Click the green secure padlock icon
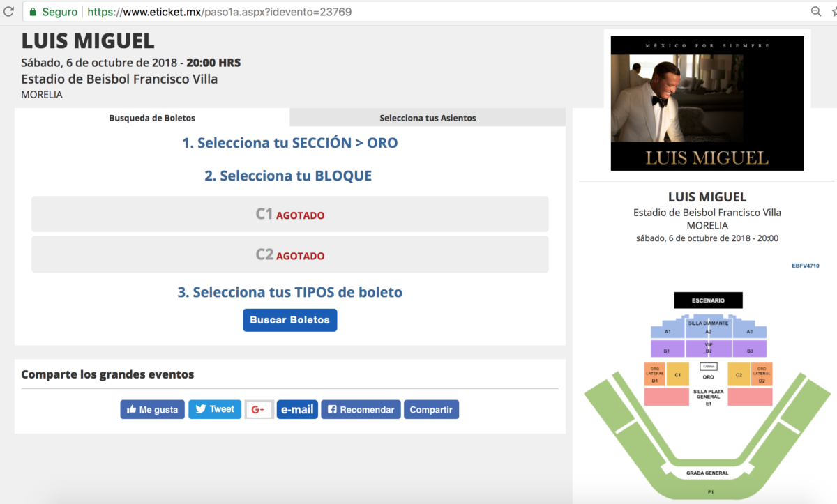Screen dimensions: 837x504 click(x=33, y=12)
